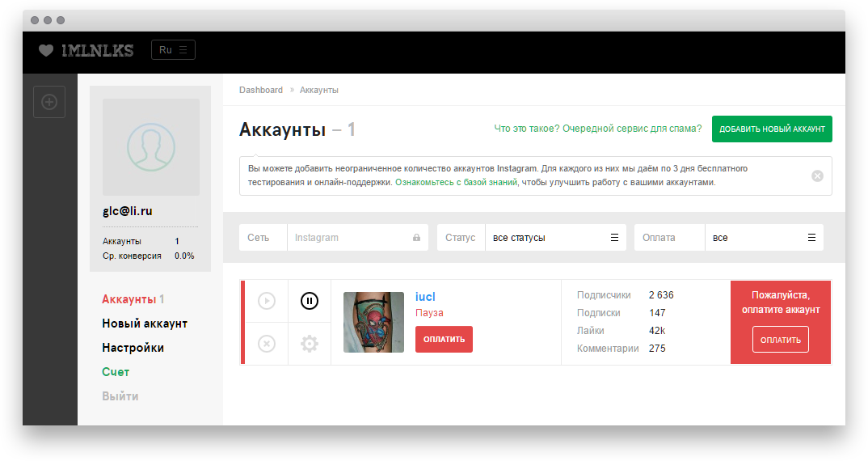Click the macOS window close dot
Screen dimensions: 868x461
[34, 20]
